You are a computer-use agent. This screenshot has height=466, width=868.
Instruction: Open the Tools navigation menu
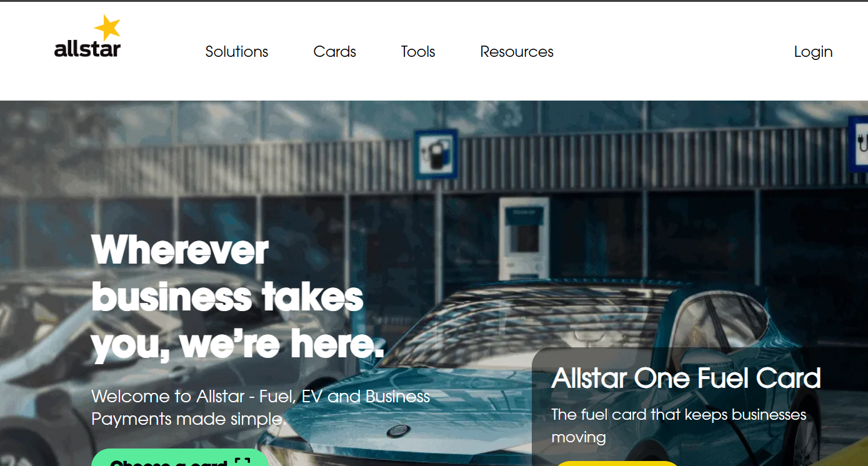(x=418, y=52)
